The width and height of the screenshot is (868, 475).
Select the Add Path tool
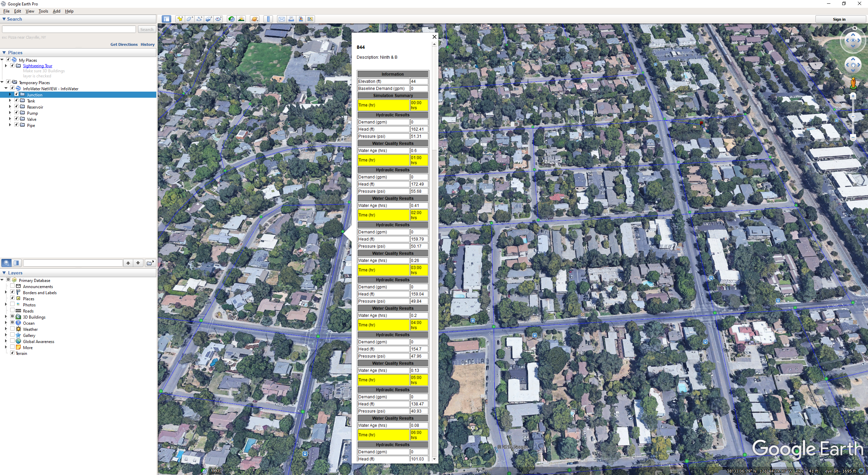click(x=199, y=19)
